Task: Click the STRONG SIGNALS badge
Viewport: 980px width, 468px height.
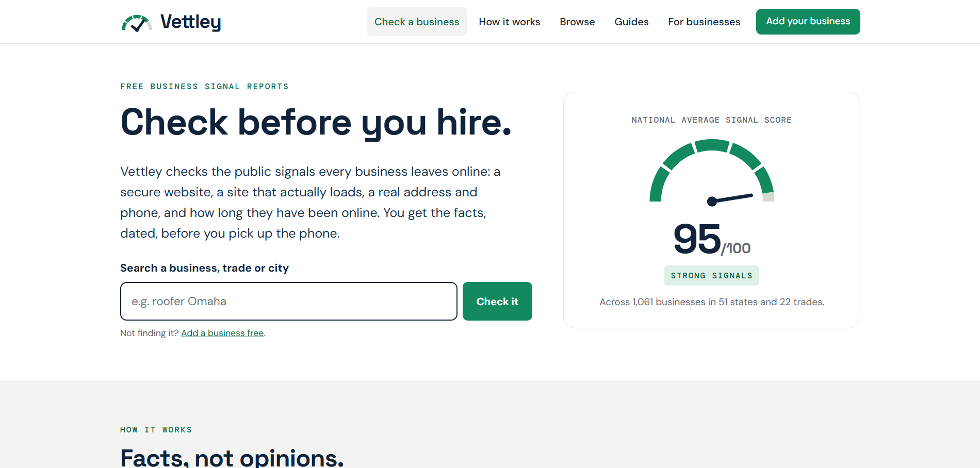Action: (x=711, y=275)
